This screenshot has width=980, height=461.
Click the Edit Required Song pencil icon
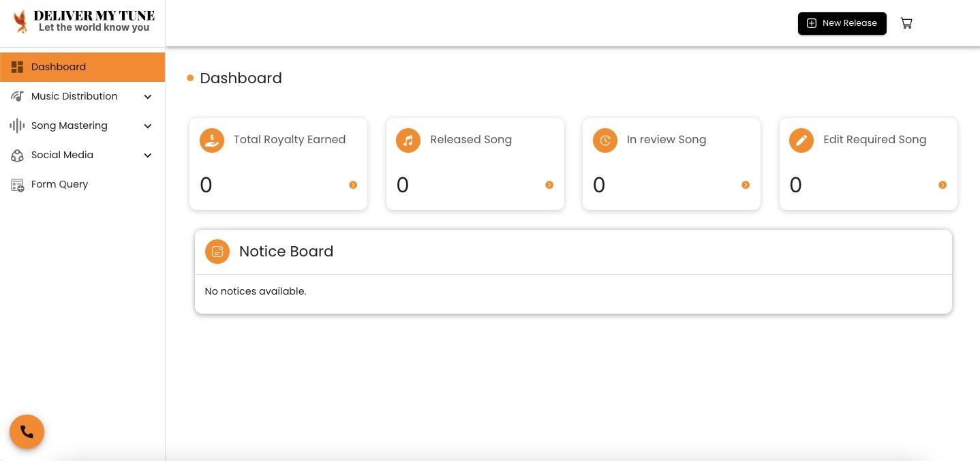click(x=801, y=140)
